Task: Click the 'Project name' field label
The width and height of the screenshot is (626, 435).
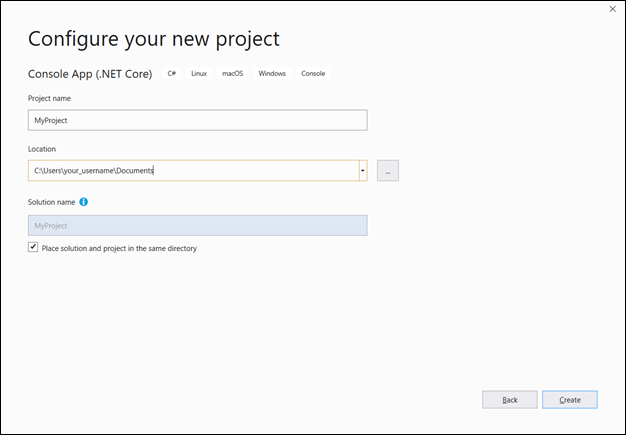Action: (x=49, y=98)
